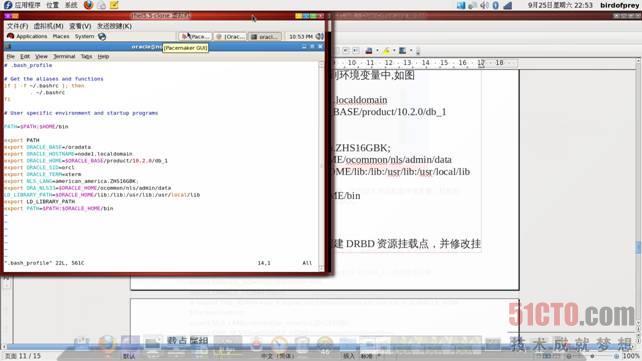
Task: Open the sticky notes panel icon
Action: pos(114,5)
